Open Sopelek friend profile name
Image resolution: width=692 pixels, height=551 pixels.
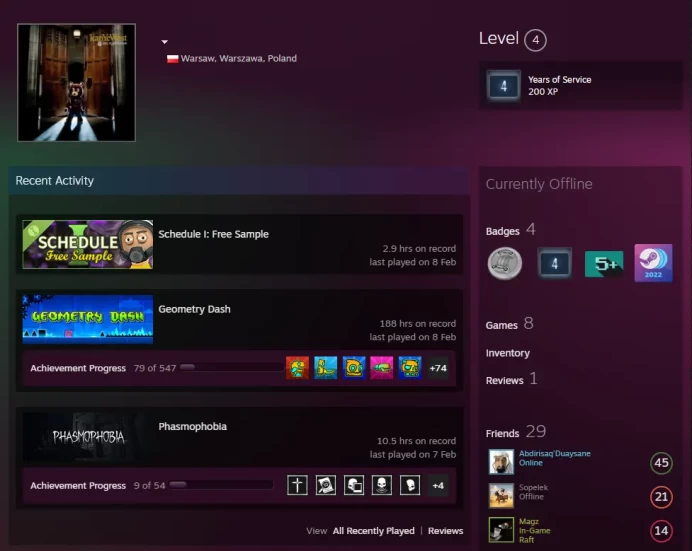(533, 487)
